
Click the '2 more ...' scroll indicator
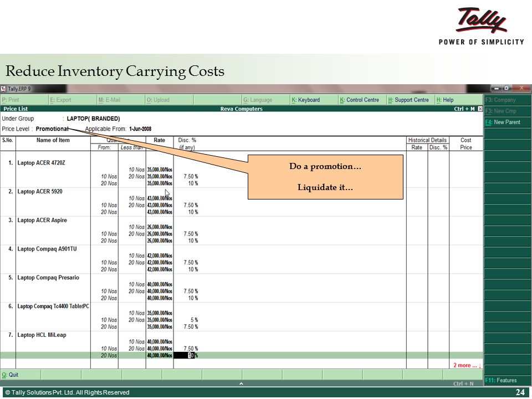467,365
